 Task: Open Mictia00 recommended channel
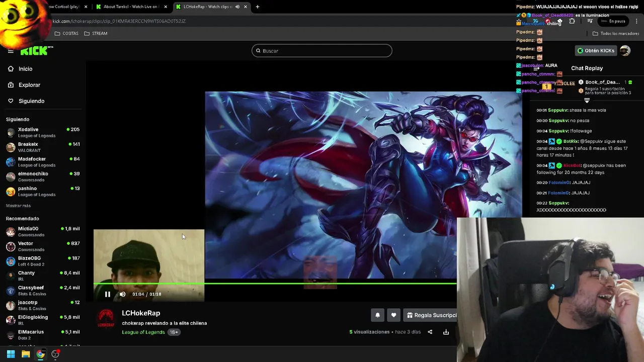click(43, 231)
